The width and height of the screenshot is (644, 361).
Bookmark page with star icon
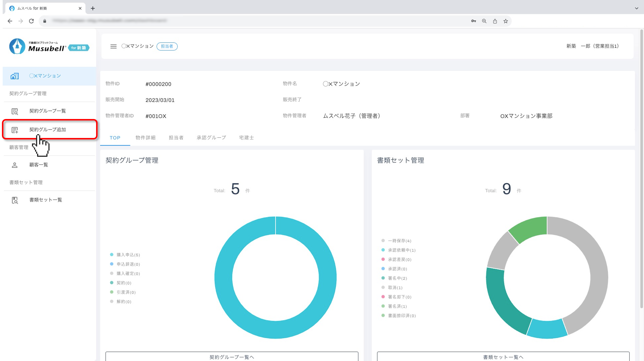pyautogui.click(x=506, y=21)
